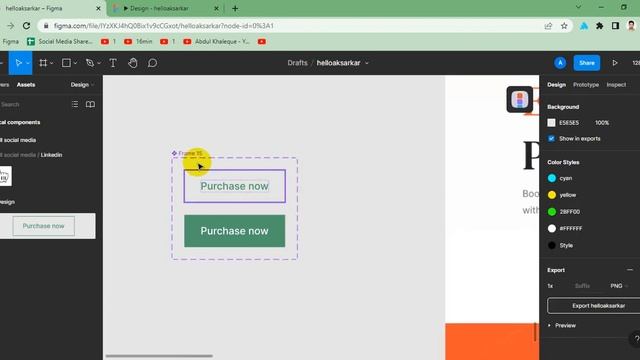Screen dimensions: 640x360
Task: Select the black Style color style
Action: 560,245
